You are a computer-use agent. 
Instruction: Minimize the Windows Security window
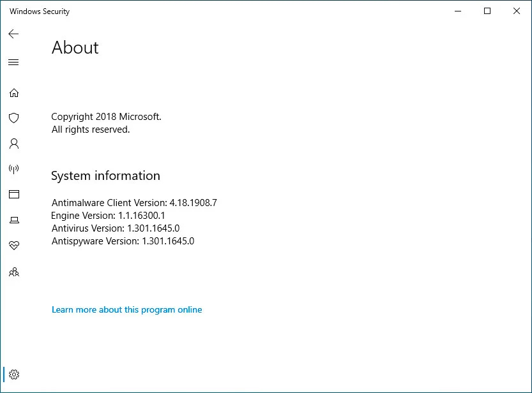pos(457,11)
